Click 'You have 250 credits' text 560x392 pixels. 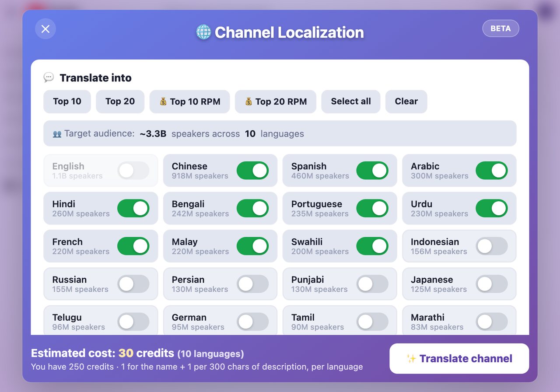72,367
